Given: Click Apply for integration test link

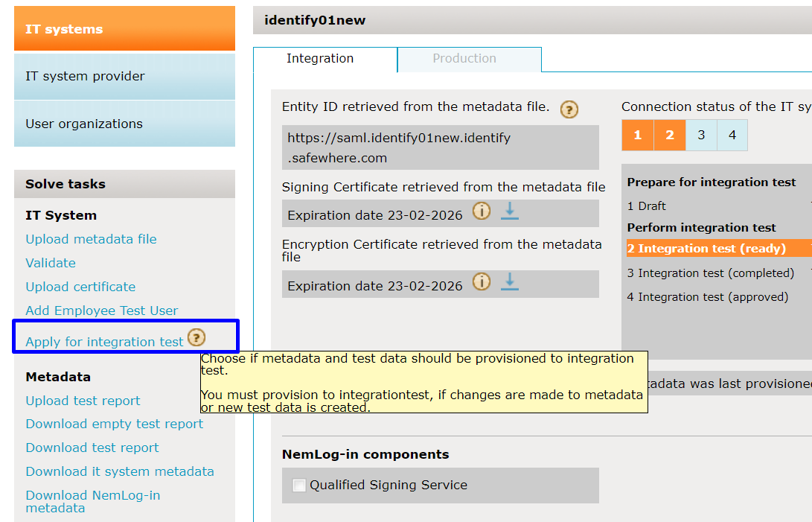Looking at the screenshot, I should tap(105, 342).
